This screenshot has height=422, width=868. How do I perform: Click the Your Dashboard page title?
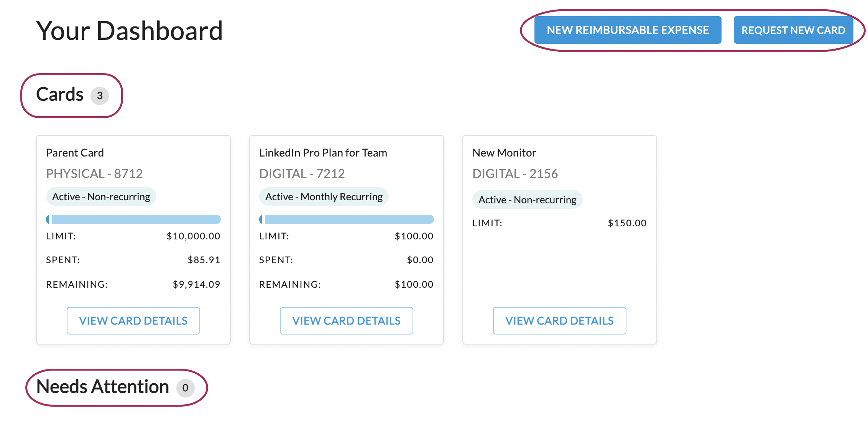point(129,31)
